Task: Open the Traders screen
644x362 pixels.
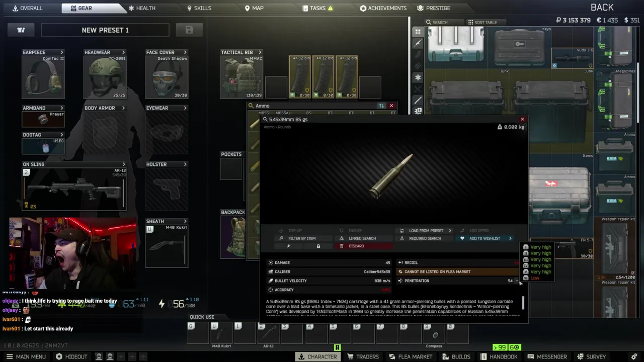Action: pyautogui.click(x=363, y=356)
